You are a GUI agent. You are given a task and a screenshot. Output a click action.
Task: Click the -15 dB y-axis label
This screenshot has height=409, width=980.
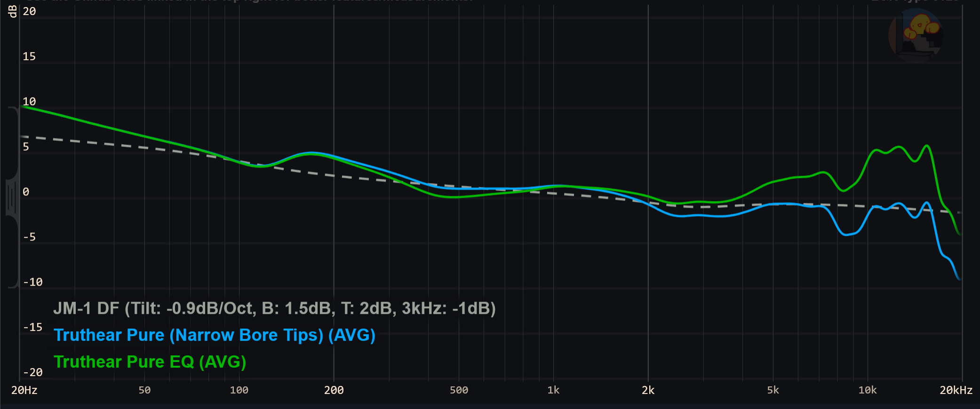tap(33, 328)
